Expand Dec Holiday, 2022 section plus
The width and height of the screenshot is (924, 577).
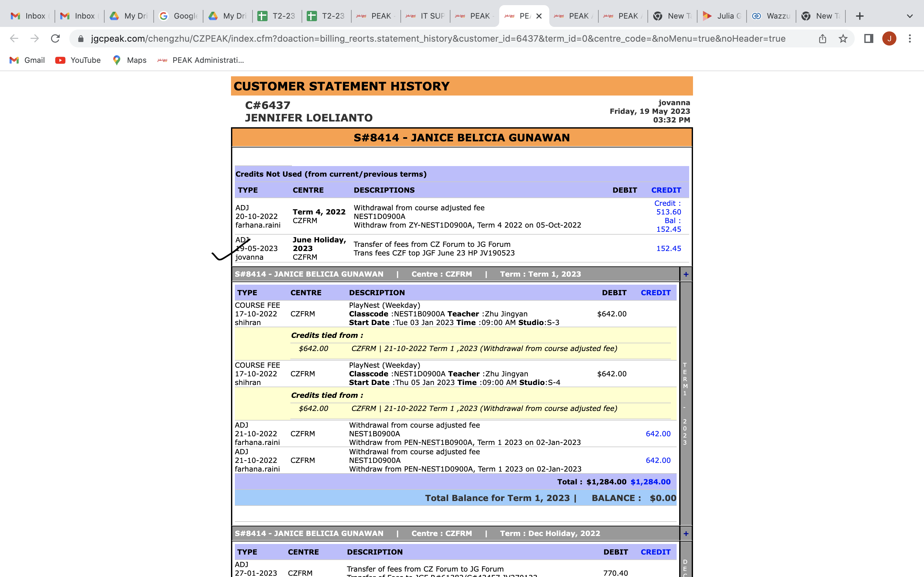686,533
